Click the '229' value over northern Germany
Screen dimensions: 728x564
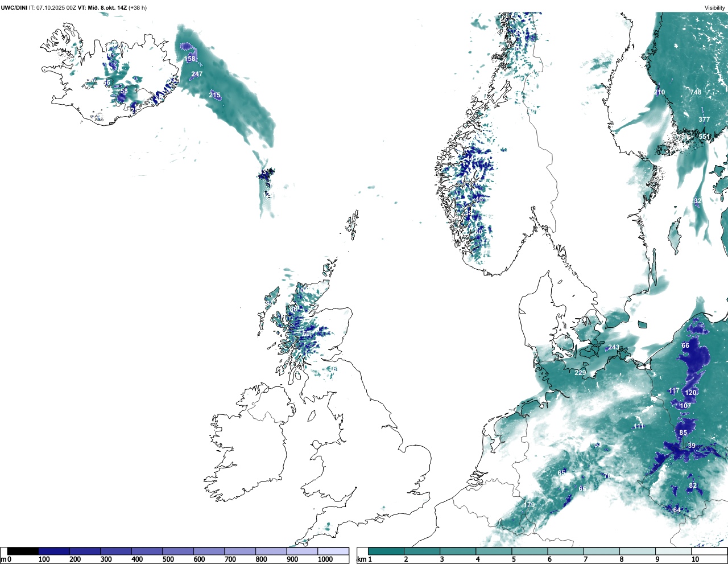point(580,373)
